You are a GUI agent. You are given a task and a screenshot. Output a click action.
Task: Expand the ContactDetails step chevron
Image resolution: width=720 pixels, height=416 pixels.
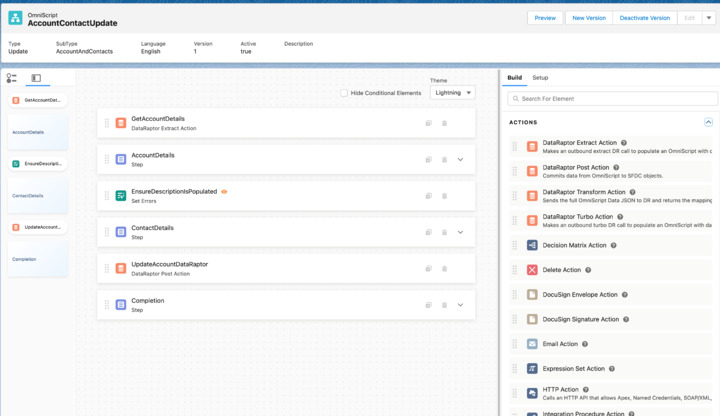tap(460, 232)
